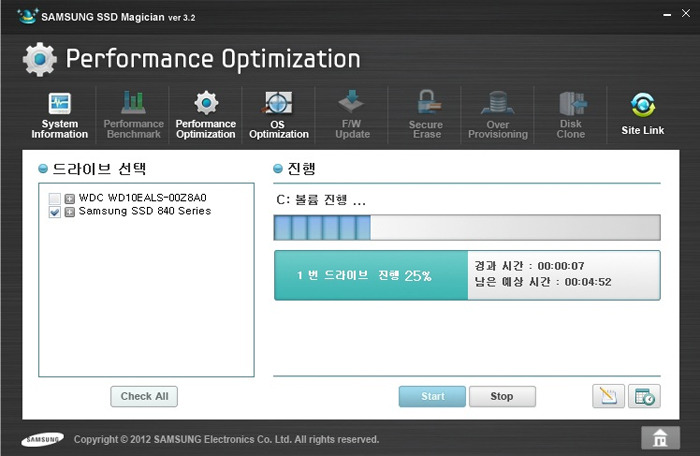Image resolution: width=700 pixels, height=456 pixels.
Task: Click the C: volume progress bar
Action: pyautogui.click(x=467, y=227)
